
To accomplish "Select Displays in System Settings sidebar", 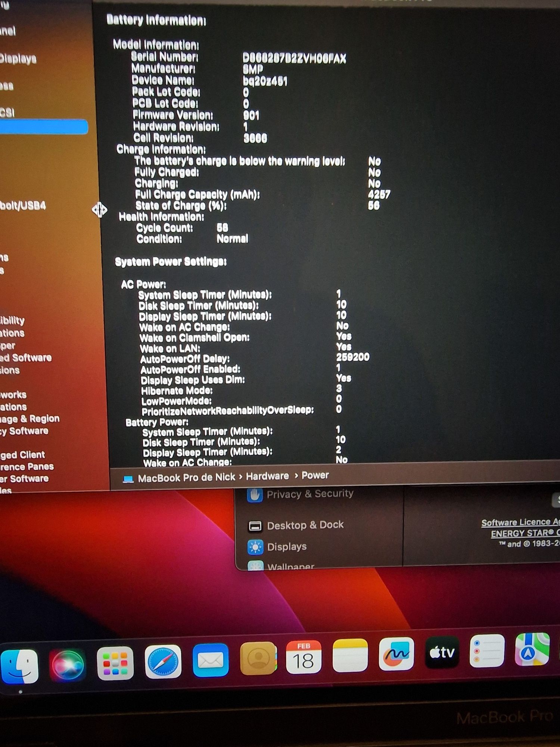I will pos(287,547).
